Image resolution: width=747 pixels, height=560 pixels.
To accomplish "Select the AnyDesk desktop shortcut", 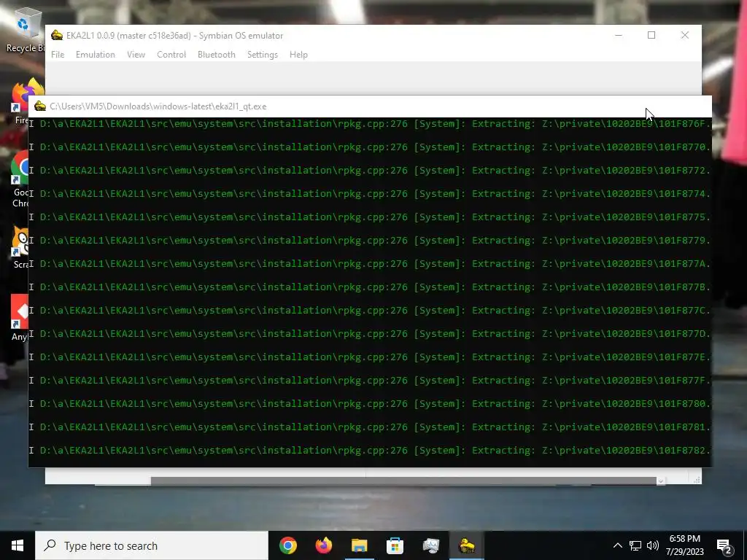I will pos(20,317).
